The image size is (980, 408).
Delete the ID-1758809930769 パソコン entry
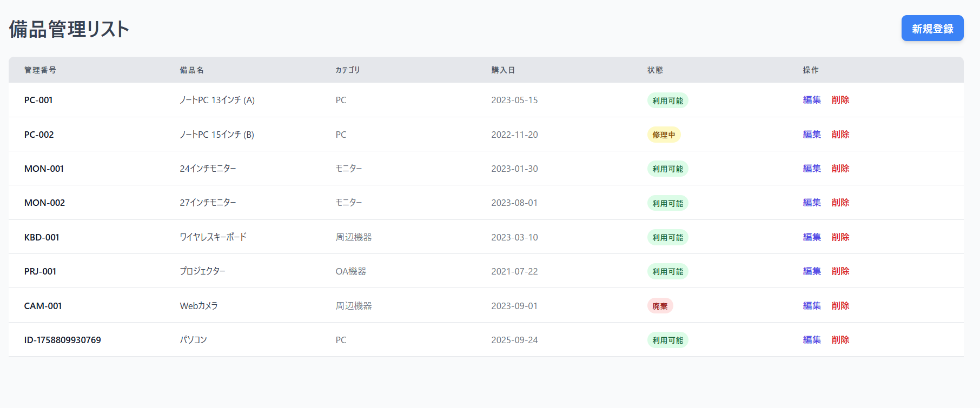tap(840, 340)
